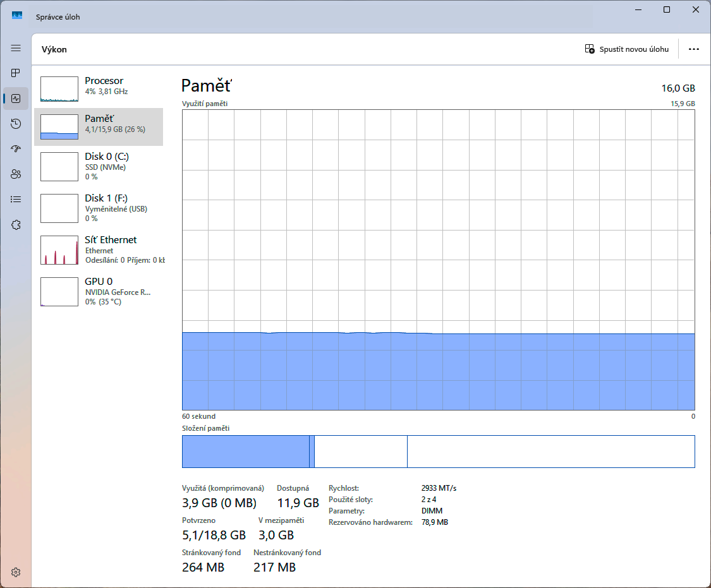Click the blue in-use memory composition bar

click(x=245, y=452)
